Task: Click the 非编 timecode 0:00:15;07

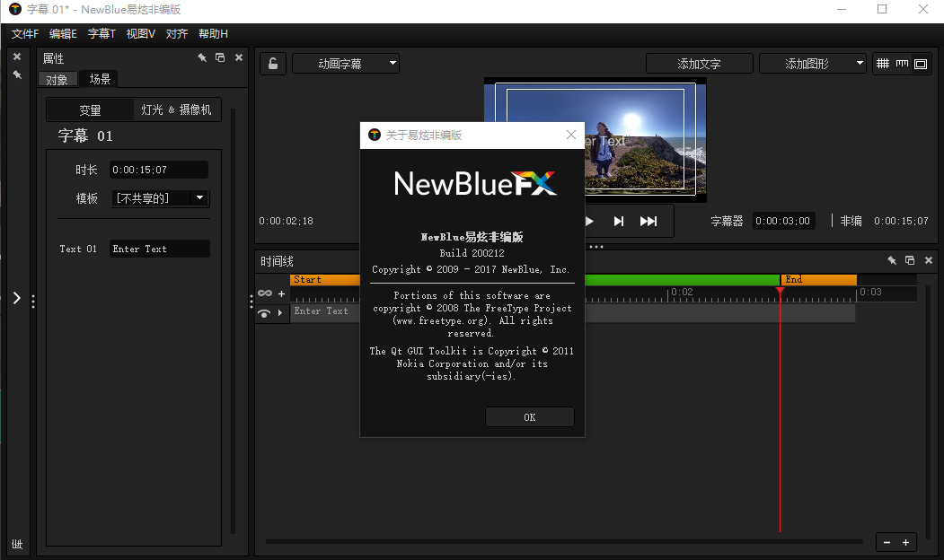Action: [x=901, y=221]
